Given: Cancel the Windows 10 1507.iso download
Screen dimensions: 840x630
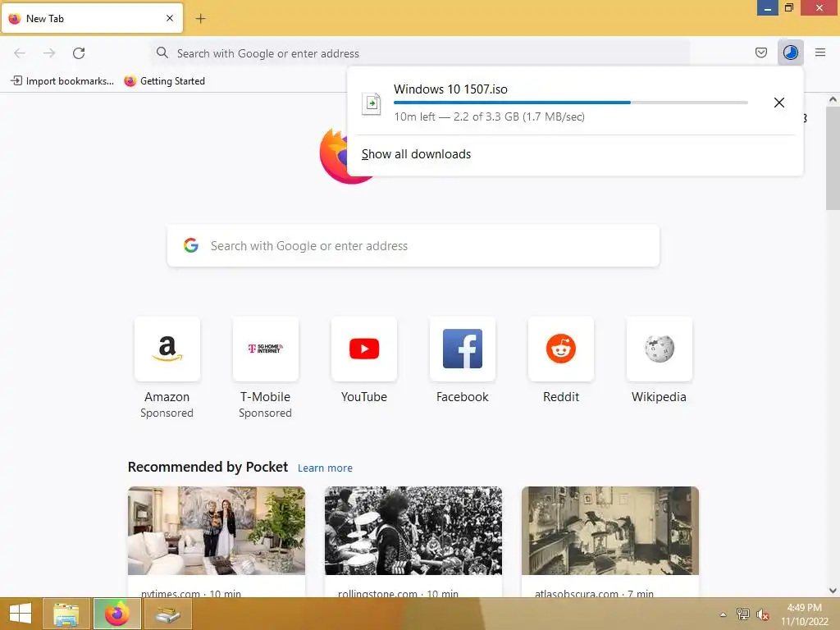Looking at the screenshot, I should click(x=779, y=103).
